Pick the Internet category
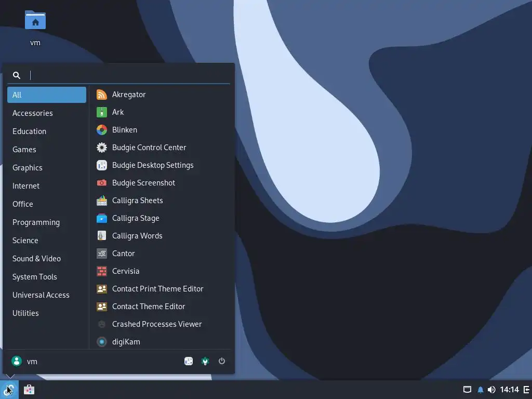The image size is (532, 399). [47, 186]
